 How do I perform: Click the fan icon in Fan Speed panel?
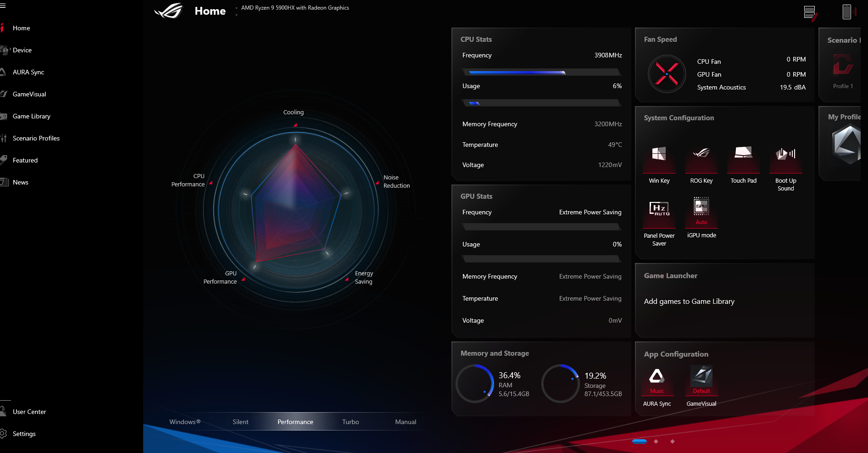pyautogui.click(x=667, y=74)
